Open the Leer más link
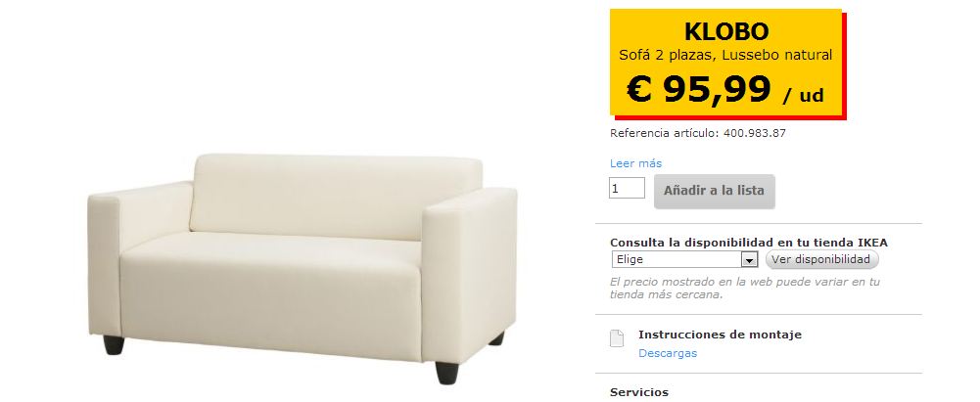This screenshot has height=402, width=980. point(635,163)
